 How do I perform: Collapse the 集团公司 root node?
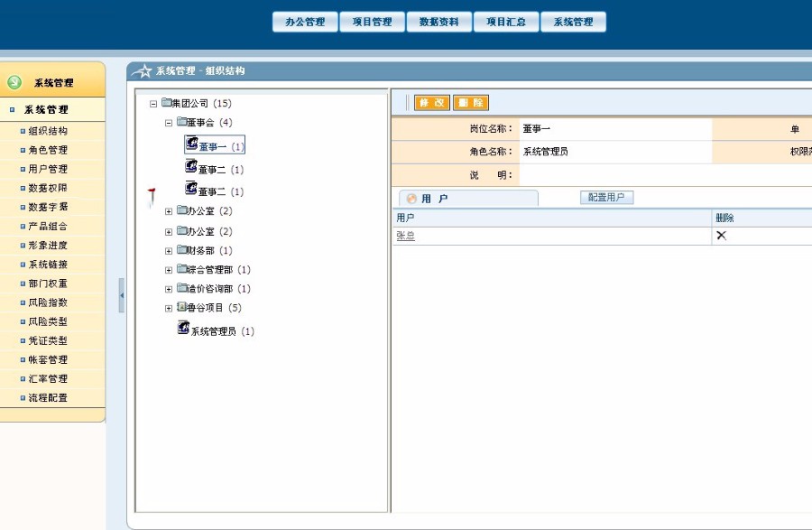(x=153, y=104)
